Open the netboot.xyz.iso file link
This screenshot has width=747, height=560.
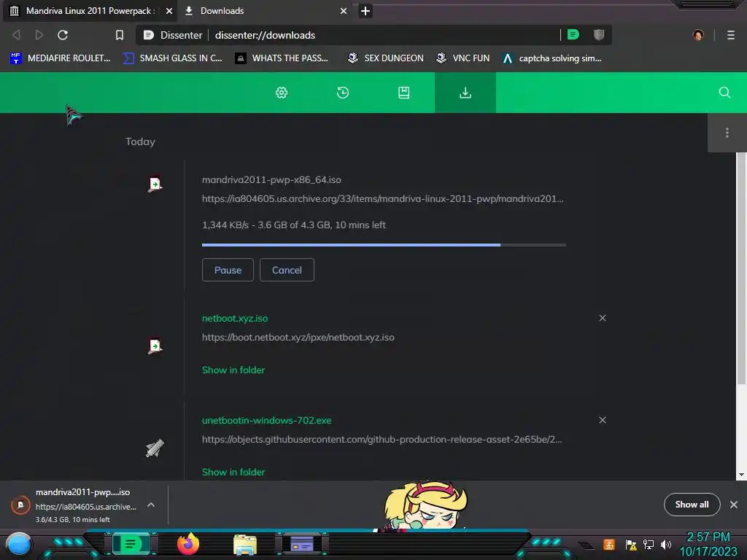235,318
